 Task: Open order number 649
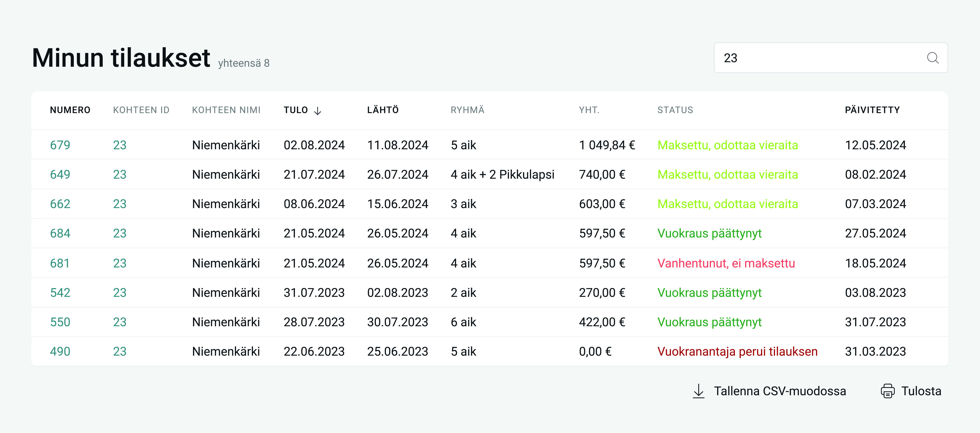60,175
